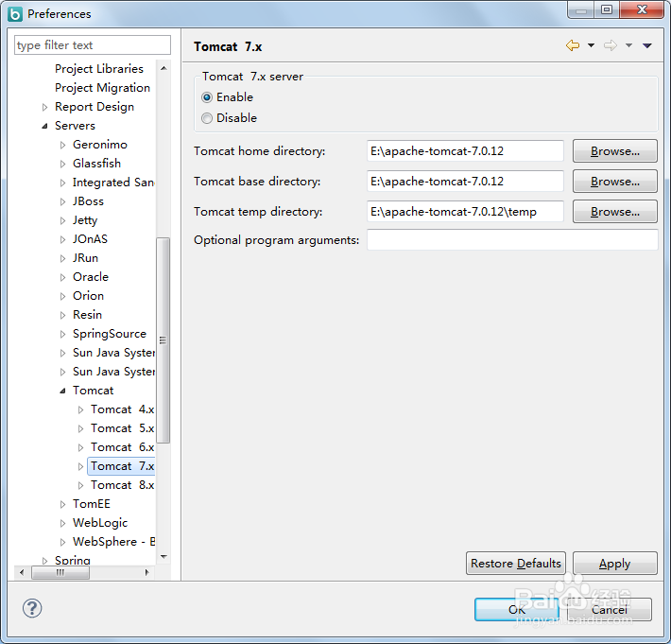Screen dimensions: 671x644
Task: Select Oracle in the tree
Action: 91,277
